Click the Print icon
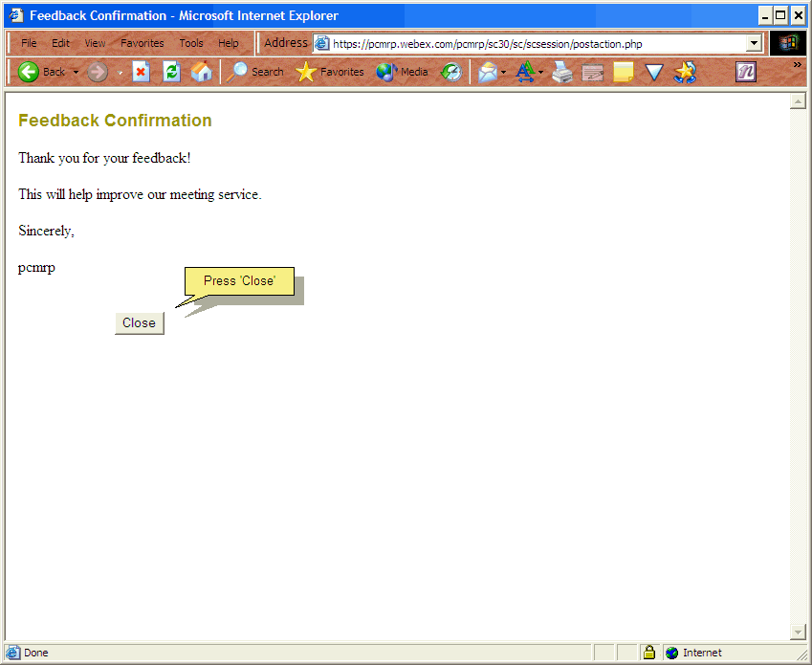 click(x=562, y=72)
